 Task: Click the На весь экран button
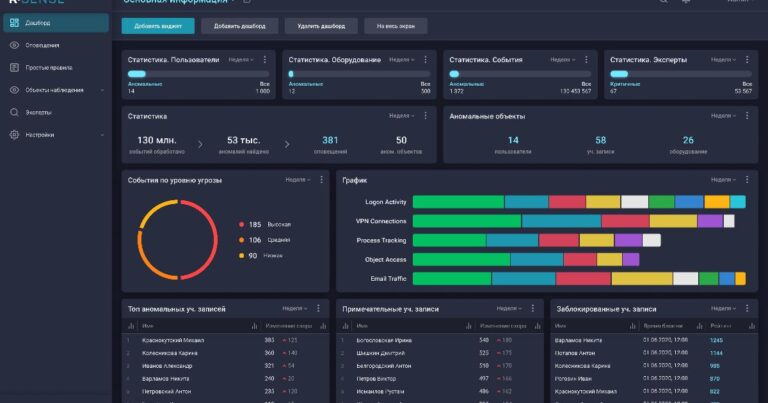[395, 26]
